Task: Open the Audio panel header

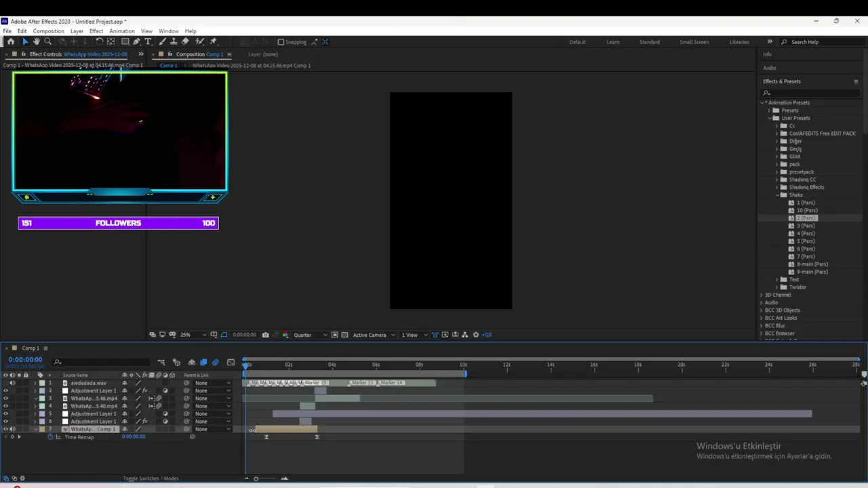Action: [770, 68]
